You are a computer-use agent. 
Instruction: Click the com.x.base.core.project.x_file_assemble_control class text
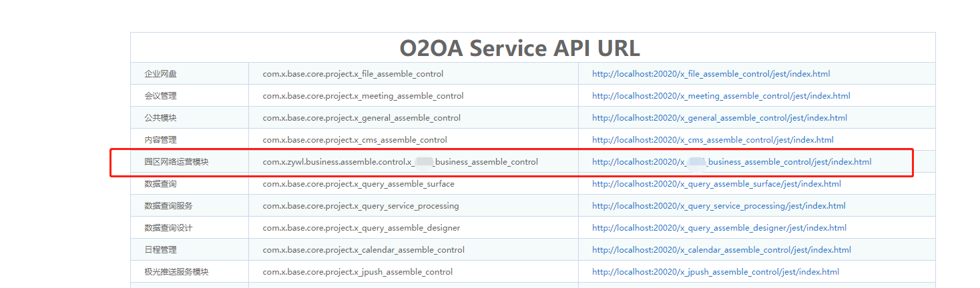pyautogui.click(x=352, y=74)
